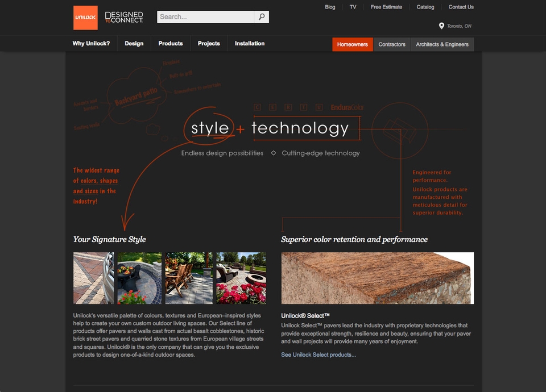
Task: Focus the Search input field
Action: click(x=205, y=16)
